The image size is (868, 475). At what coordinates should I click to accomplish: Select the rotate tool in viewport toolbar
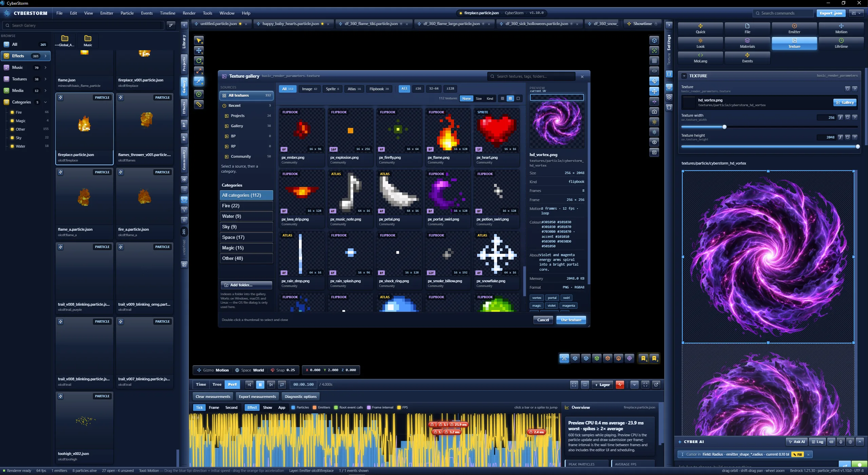199,61
